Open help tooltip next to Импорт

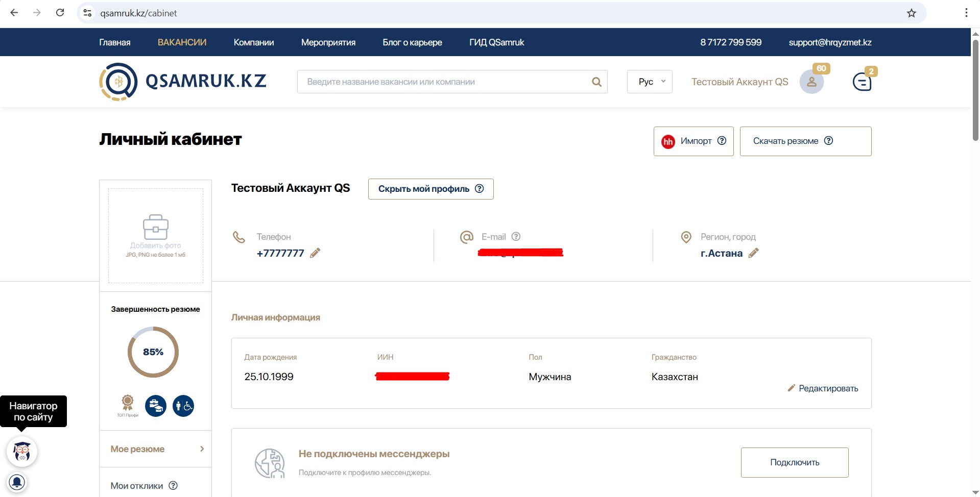coord(722,141)
